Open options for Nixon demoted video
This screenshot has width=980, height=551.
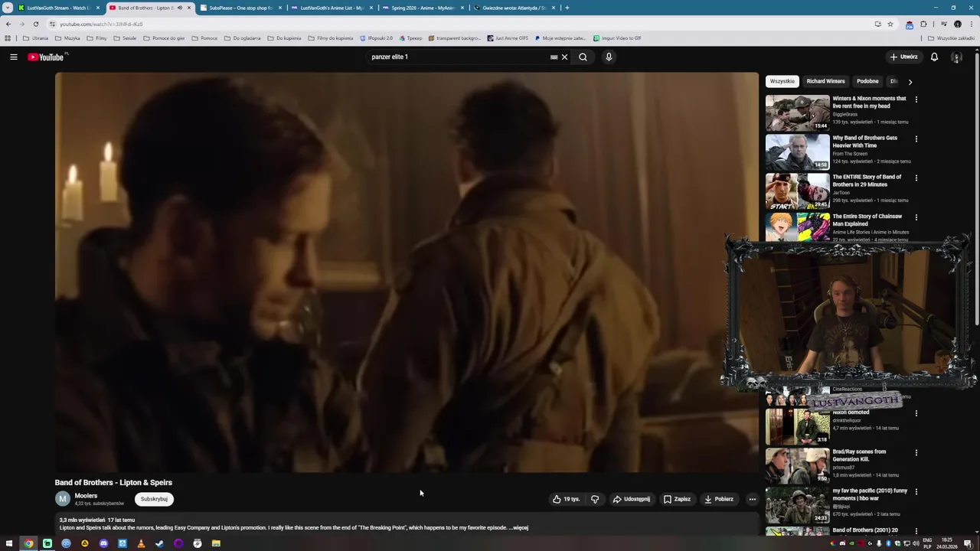pos(916,413)
